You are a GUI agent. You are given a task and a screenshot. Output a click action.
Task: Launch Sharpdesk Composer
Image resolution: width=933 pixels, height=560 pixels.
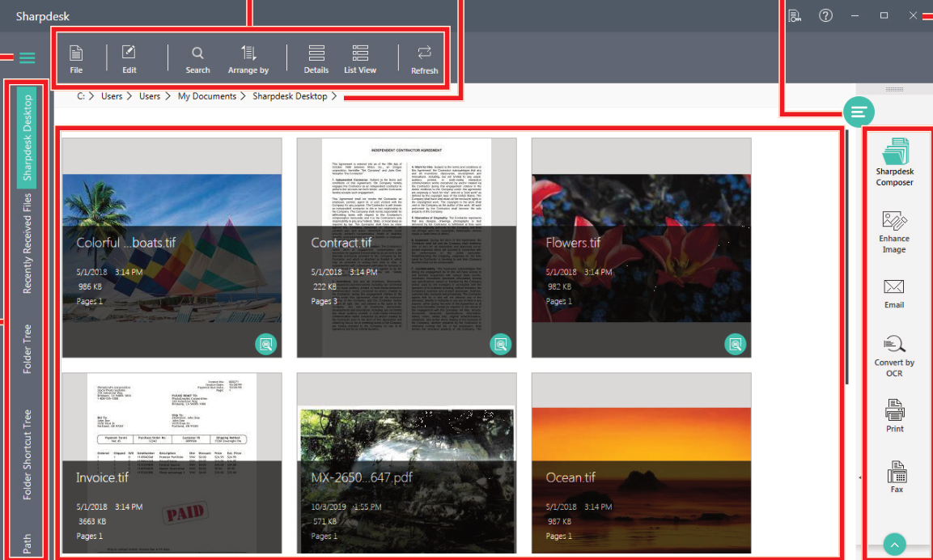894,161
